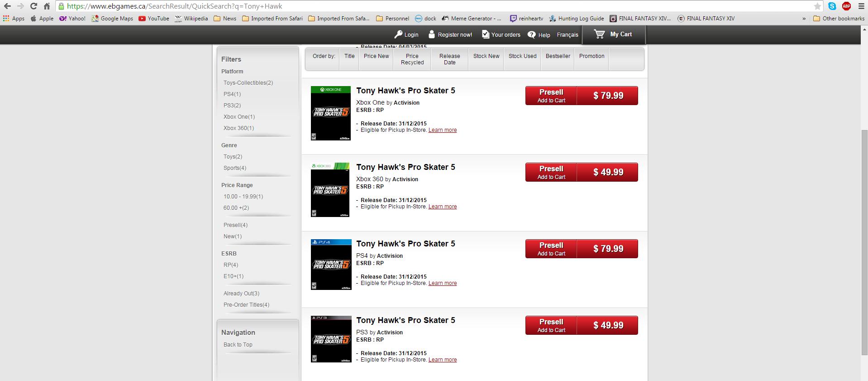This screenshot has height=381, width=868.
Task: Click the browser Back arrow
Action: pos(7,6)
